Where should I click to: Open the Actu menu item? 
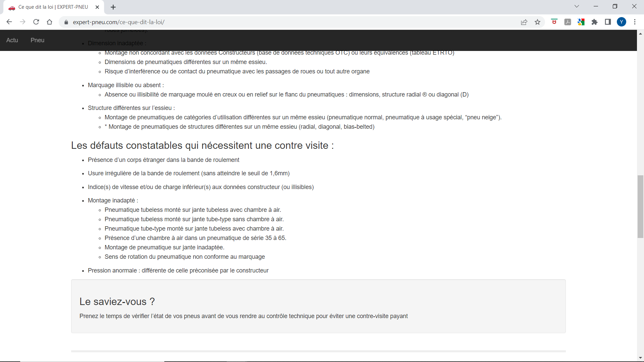pos(12,40)
